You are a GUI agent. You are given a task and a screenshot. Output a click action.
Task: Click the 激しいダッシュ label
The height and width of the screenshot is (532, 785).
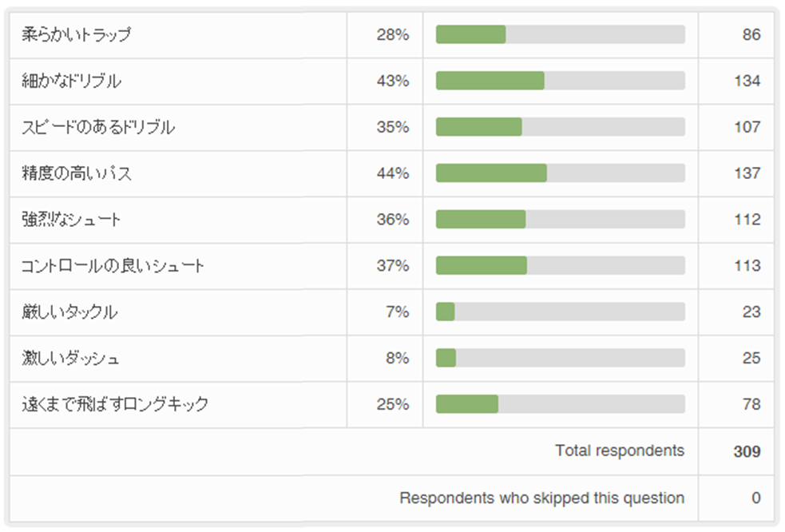71,359
